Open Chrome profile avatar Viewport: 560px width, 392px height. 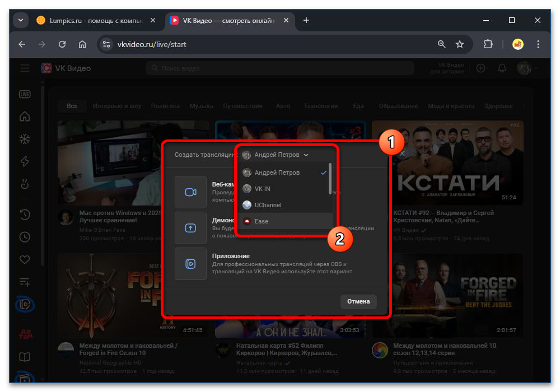tap(517, 44)
